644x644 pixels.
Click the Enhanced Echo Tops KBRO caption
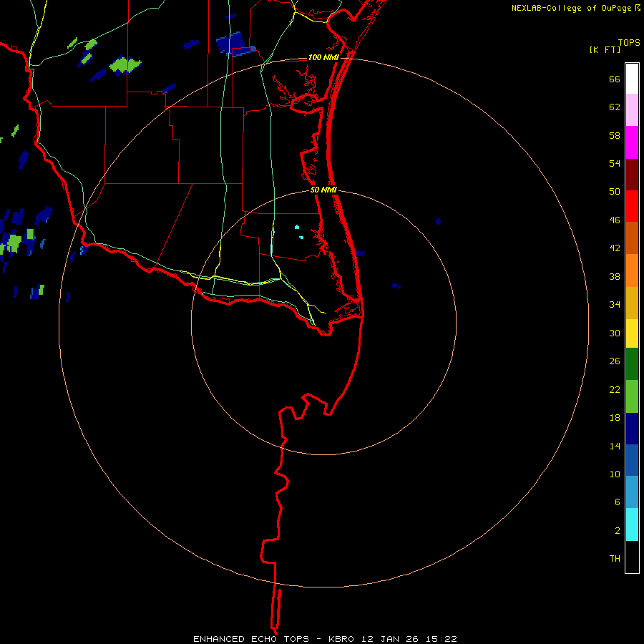tap(325, 639)
